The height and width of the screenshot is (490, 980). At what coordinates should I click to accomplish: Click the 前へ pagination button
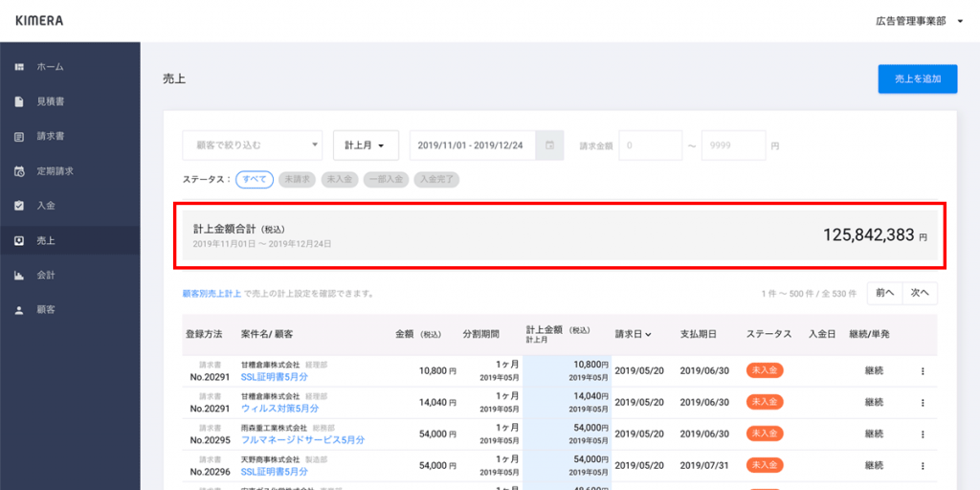tap(884, 293)
